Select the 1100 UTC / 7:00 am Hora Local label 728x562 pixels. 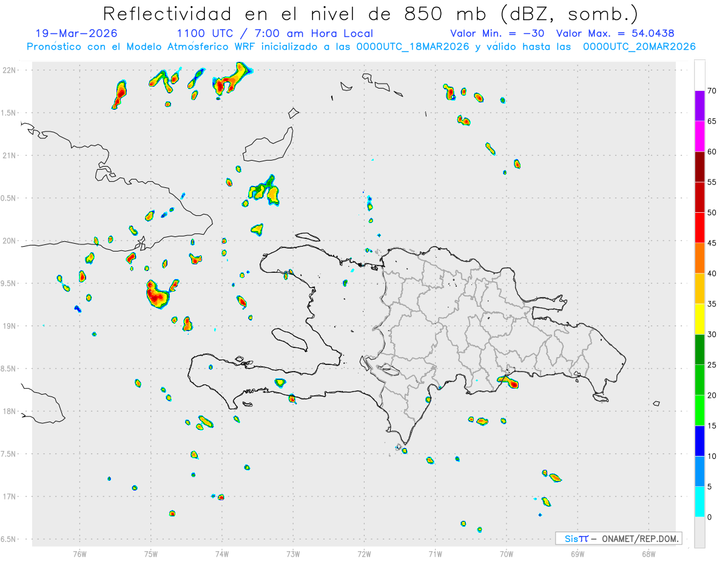point(275,33)
